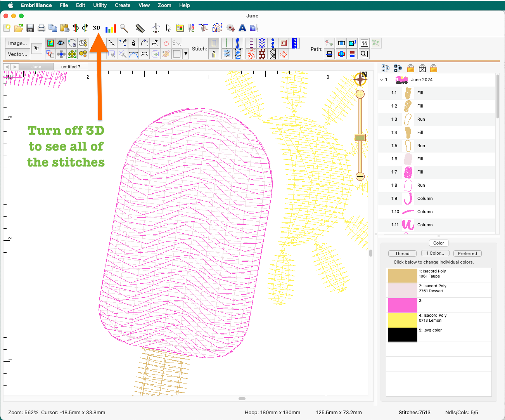Click the concentric squares stitch icon
This screenshot has height=420, width=505.
[284, 43]
